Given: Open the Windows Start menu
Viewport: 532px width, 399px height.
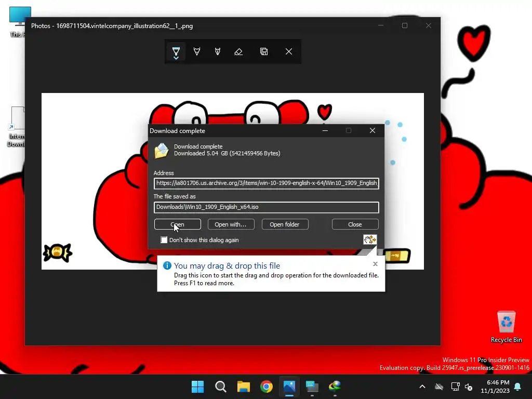Looking at the screenshot, I should point(197,387).
